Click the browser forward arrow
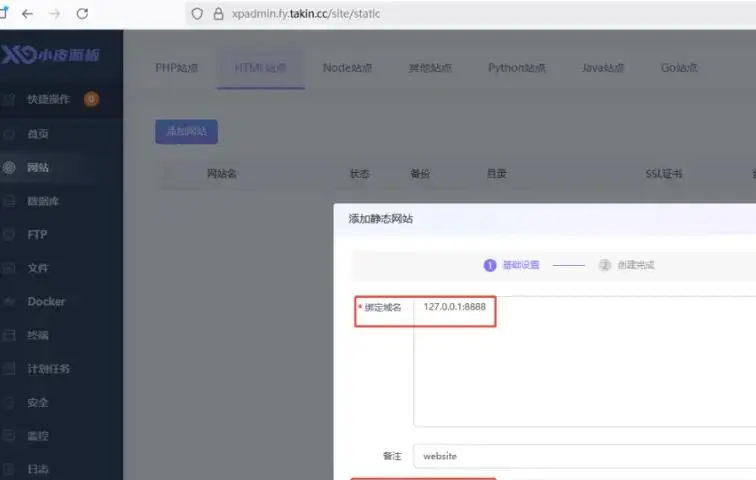Screen dimensions: 756x480 coord(54,14)
